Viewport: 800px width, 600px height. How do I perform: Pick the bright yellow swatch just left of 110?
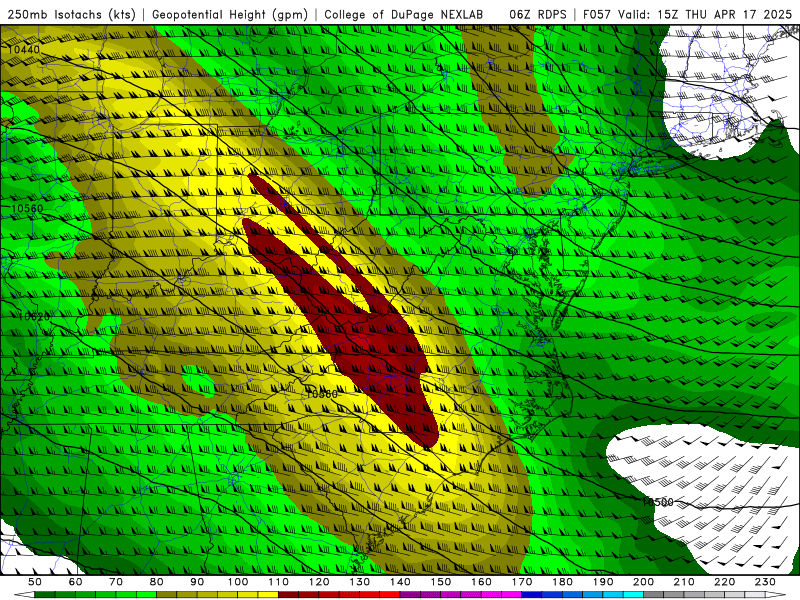coord(268,595)
